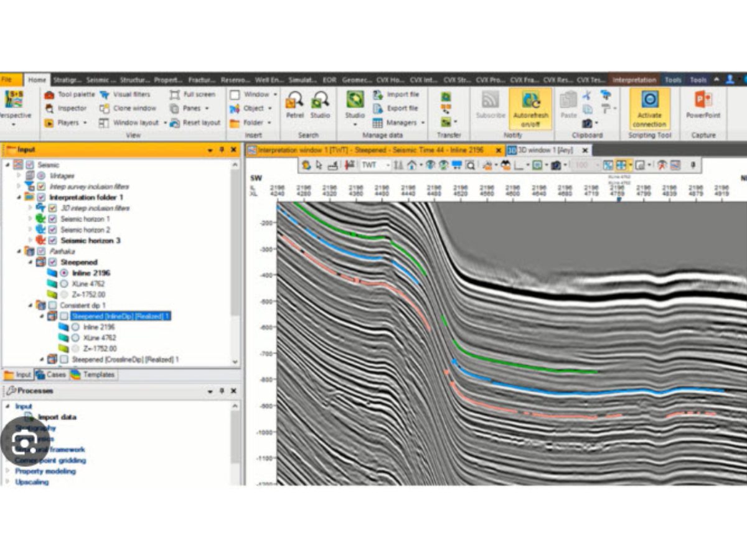The height and width of the screenshot is (560, 747).
Task: Insert a new Window
Action: tap(254, 95)
